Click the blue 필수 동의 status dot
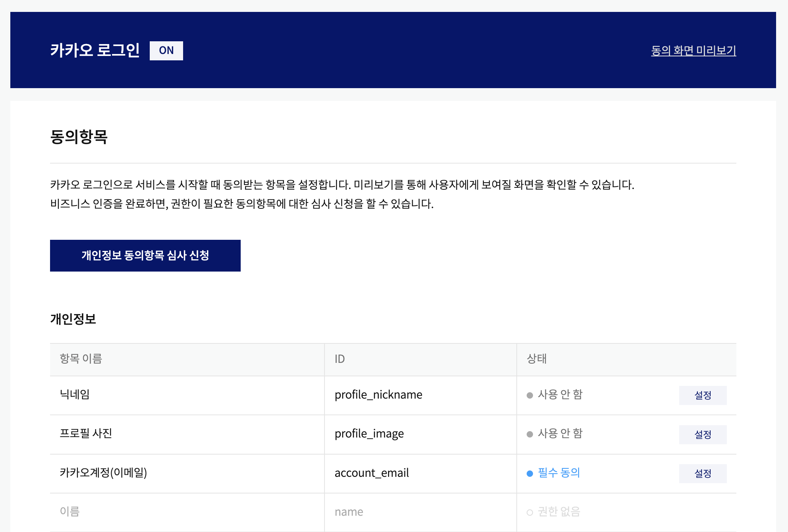The width and height of the screenshot is (788, 532). point(529,473)
